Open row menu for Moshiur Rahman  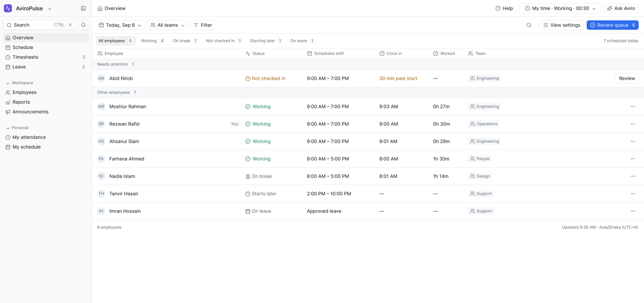tap(633, 106)
